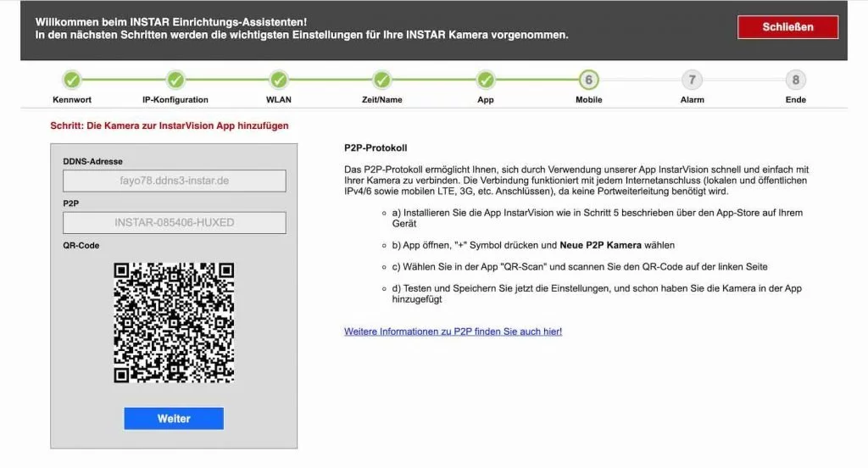Screen dimensions: 868x468
Task: Click the App step checkmark icon
Action: (x=486, y=80)
